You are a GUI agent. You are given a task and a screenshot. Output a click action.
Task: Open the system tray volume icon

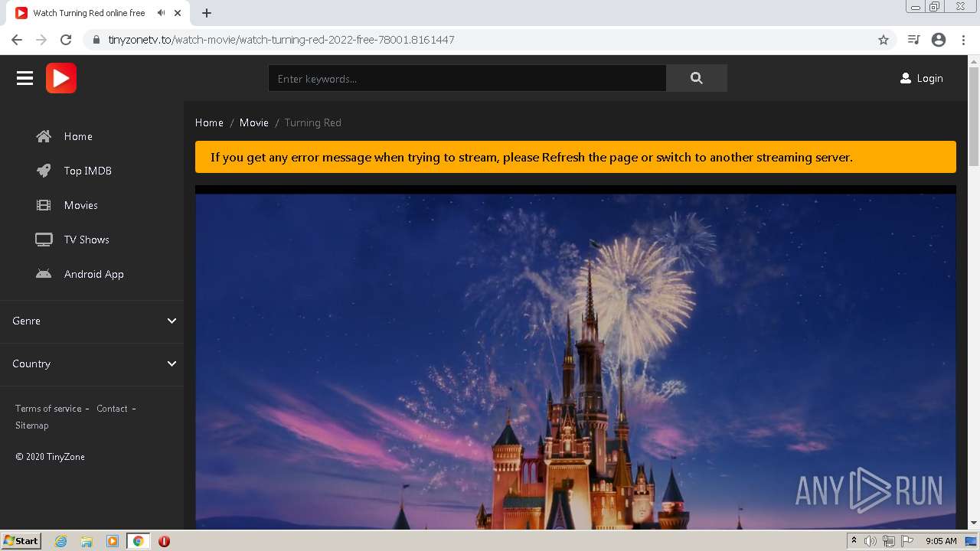coord(871,541)
